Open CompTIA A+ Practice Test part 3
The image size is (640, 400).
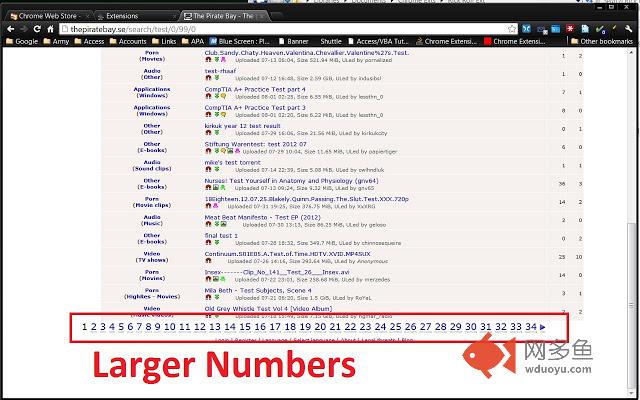[x=255, y=108]
